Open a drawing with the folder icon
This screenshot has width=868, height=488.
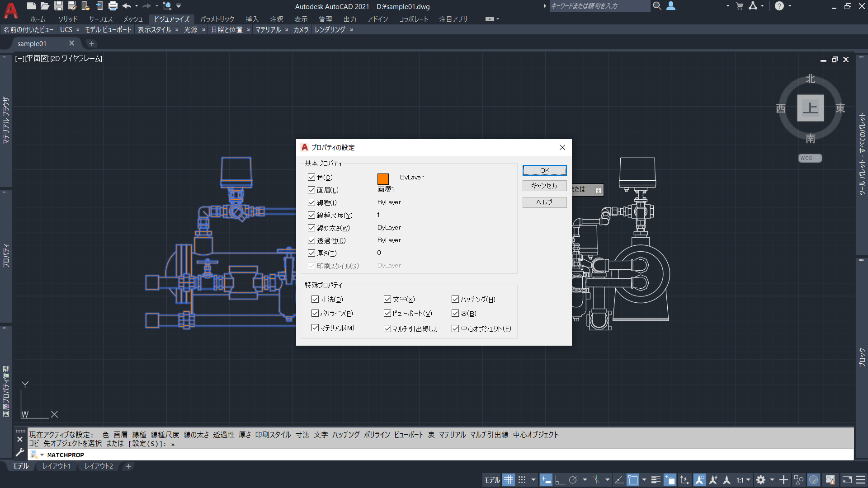point(45,6)
